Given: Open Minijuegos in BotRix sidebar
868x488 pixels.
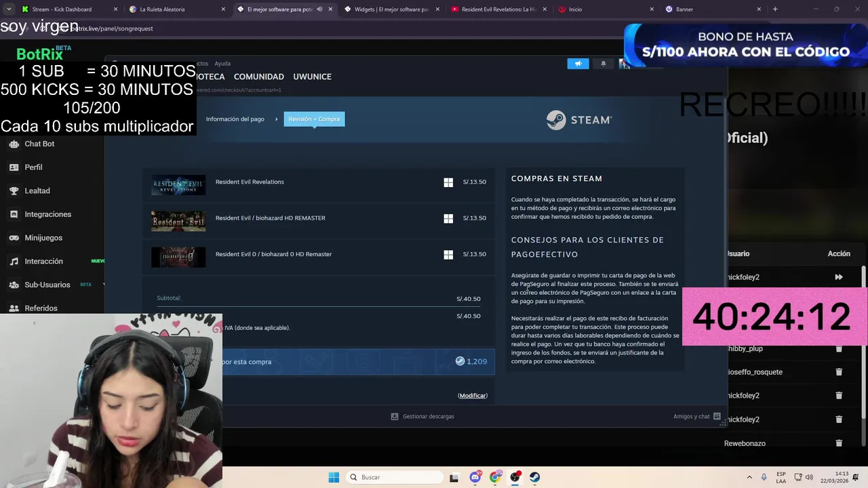Looking at the screenshot, I should pyautogui.click(x=43, y=238).
